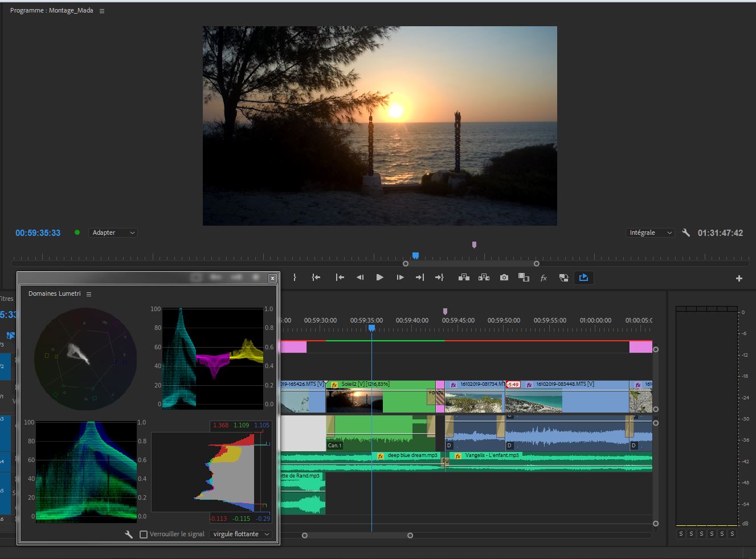The width and height of the screenshot is (756, 559).
Task: Click the beach thumbnail of clip 16102019-083448
Action: (x=534, y=401)
